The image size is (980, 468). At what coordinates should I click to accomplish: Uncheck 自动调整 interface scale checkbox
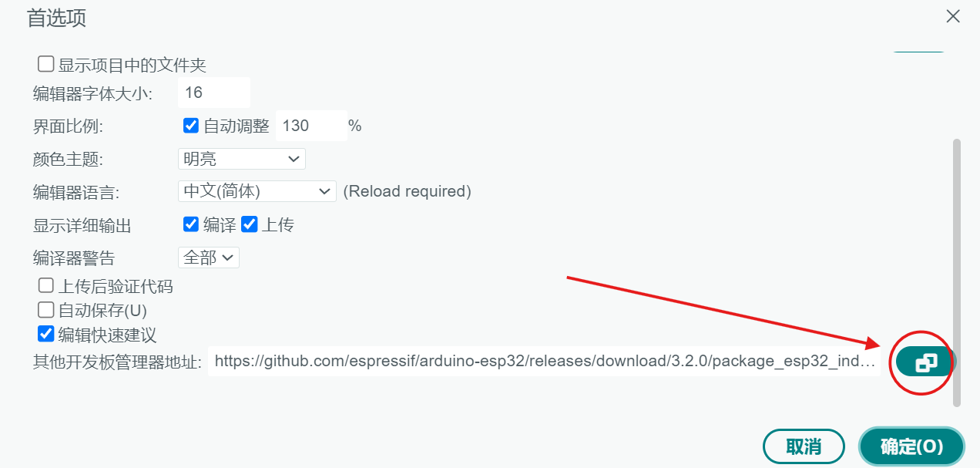191,126
